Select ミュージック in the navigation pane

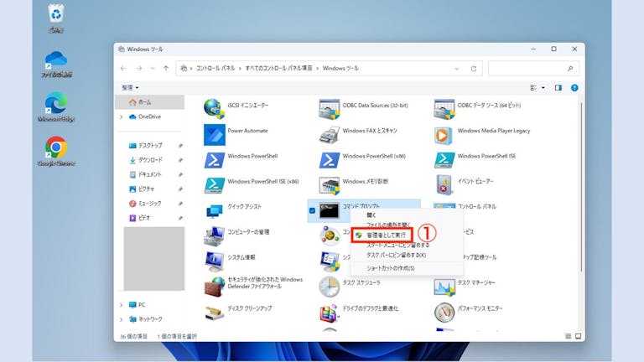click(x=150, y=204)
